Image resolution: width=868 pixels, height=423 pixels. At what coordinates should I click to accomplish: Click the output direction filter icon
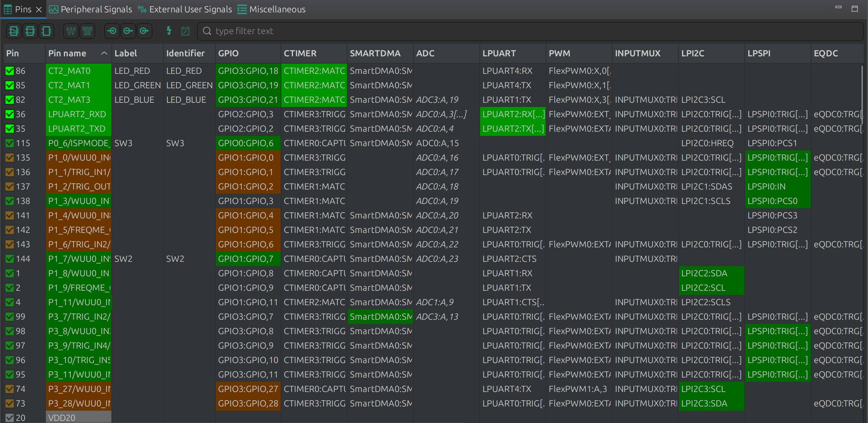tap(128, 31)
